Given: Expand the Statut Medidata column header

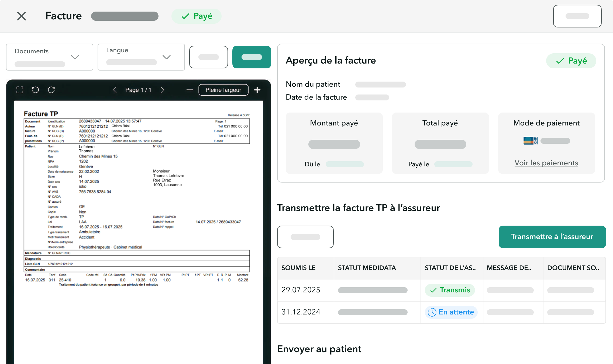Looking at the screenshot, I should click(367, 268).
